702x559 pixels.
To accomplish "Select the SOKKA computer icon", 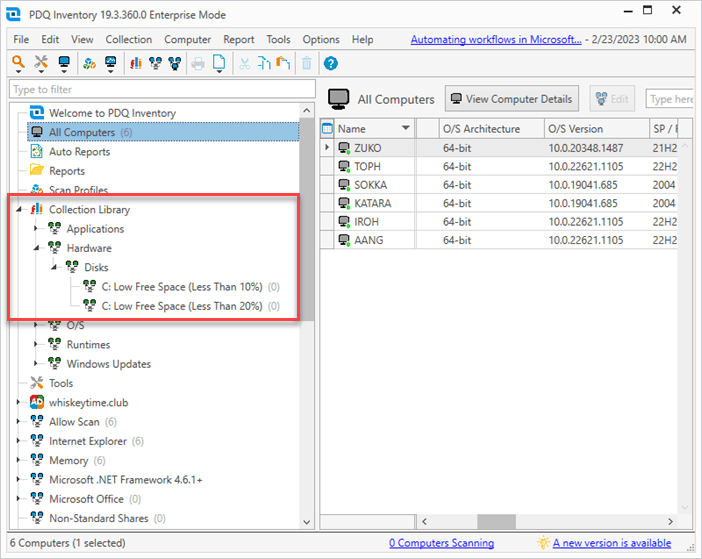I will [x=343, y=184].
